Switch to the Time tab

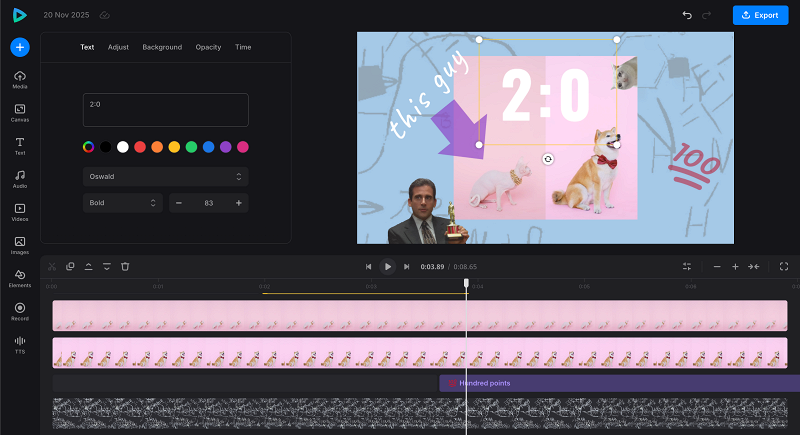pos(243,47)
